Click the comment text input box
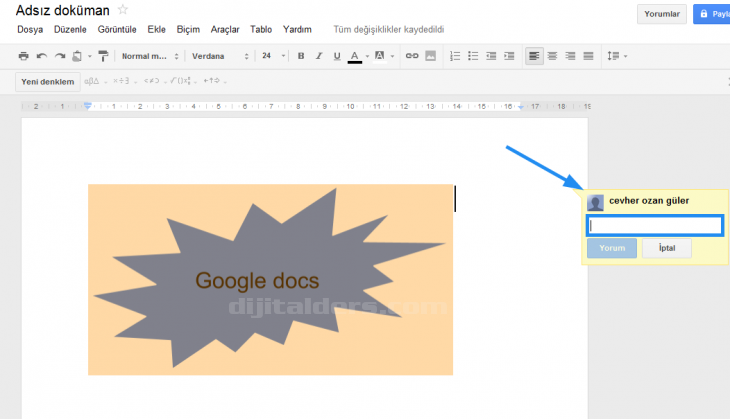The height and width of the screenshot is (419, 730). click(x=655, y=226)
